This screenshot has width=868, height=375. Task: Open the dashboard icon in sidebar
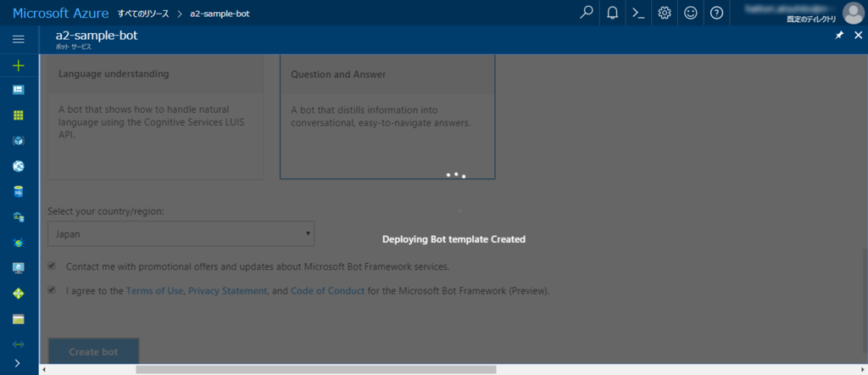pyautogui.click(x=19, y=90)
